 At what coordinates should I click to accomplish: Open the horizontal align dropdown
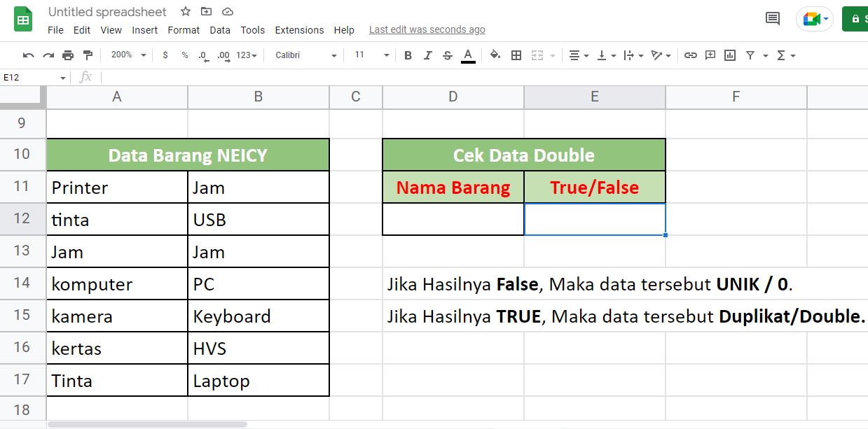point(578,55)
